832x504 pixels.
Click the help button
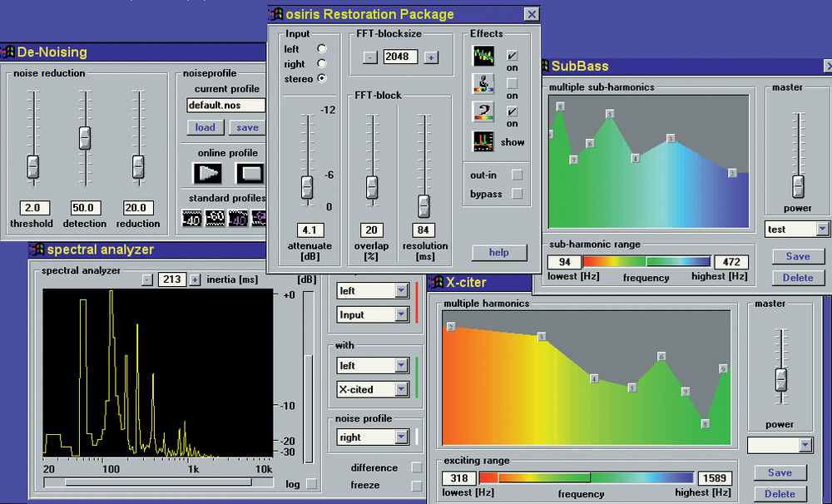[x=499, y=252]
